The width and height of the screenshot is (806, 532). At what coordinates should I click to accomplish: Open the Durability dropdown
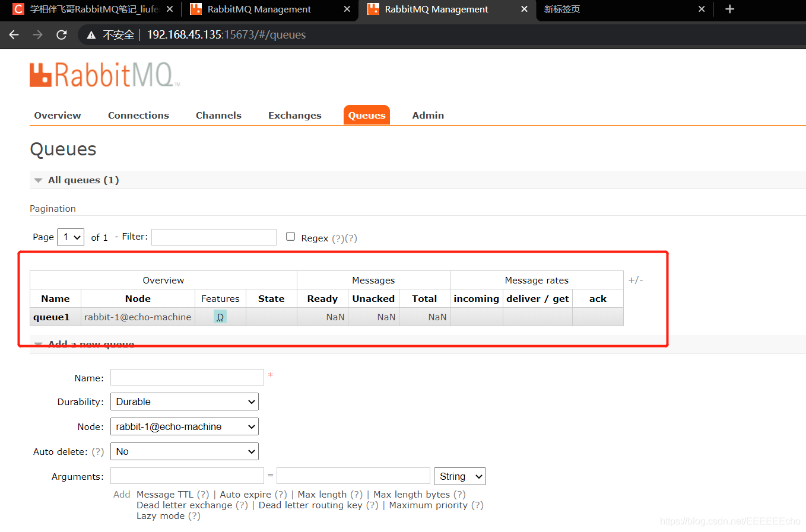pyautogui.click(x=185, y=402)
